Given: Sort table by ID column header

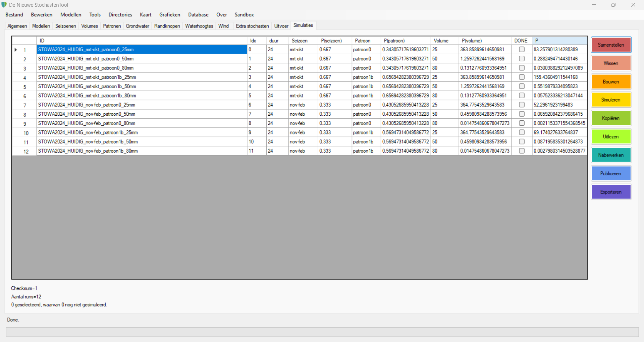Looking at the screenshot, I should tap(142, 41).
